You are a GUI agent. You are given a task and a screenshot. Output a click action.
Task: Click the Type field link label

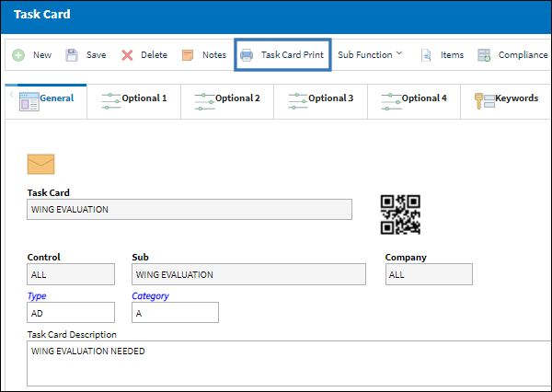(37, 296)
